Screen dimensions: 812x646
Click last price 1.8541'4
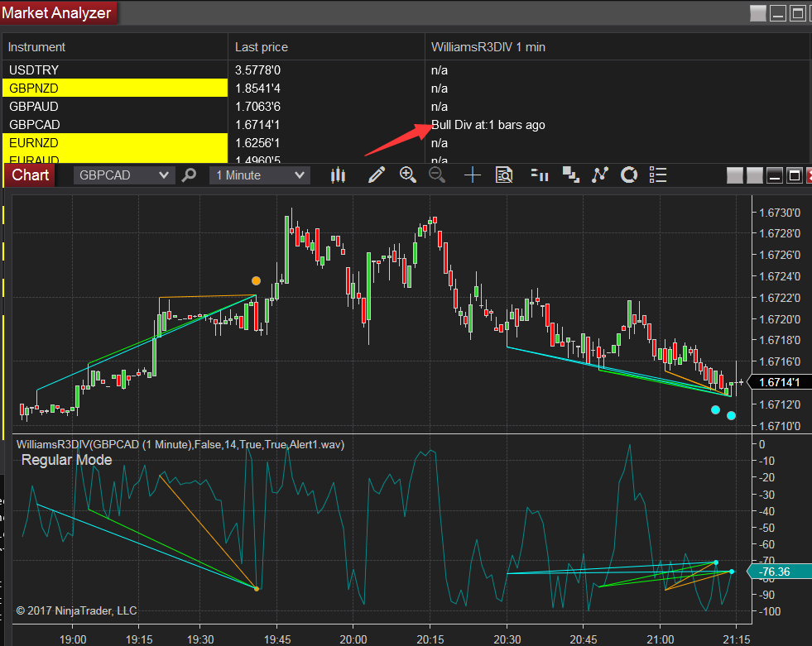257,88
